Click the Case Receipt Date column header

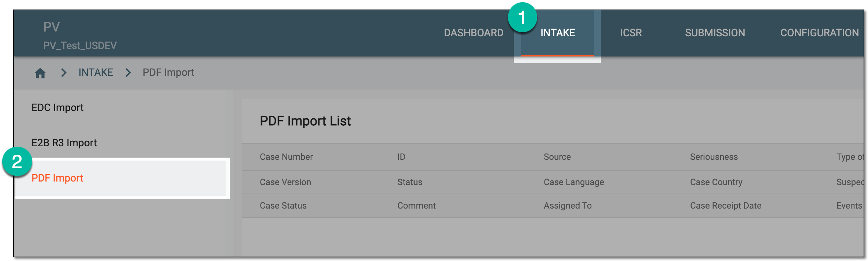click(725, 206)
